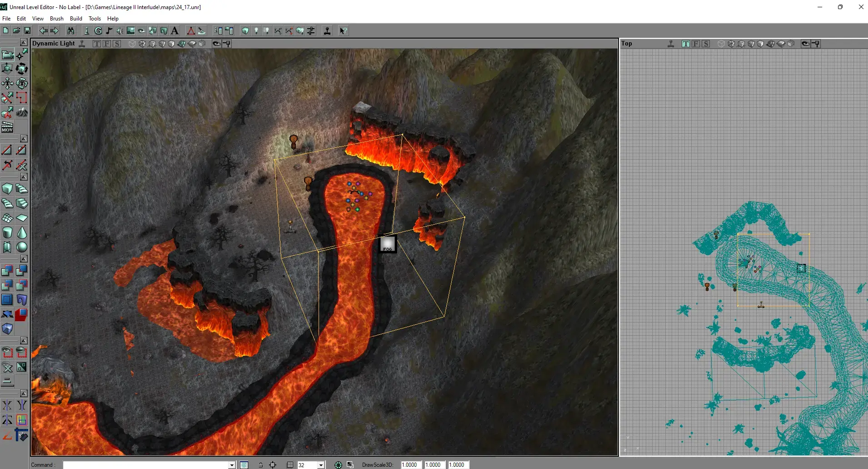Open the Sound browser speaker icon

coord(120,30)
